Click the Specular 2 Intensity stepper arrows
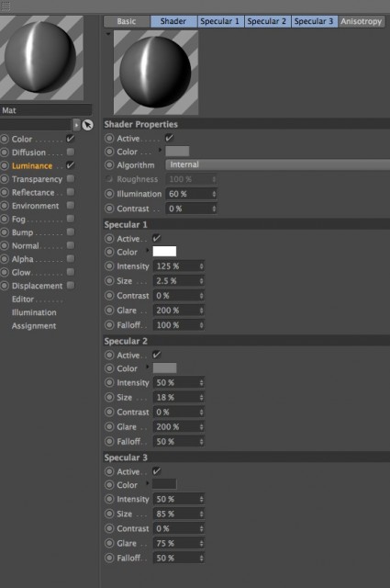Screen dimensions: 390x588 click(202, 383)
